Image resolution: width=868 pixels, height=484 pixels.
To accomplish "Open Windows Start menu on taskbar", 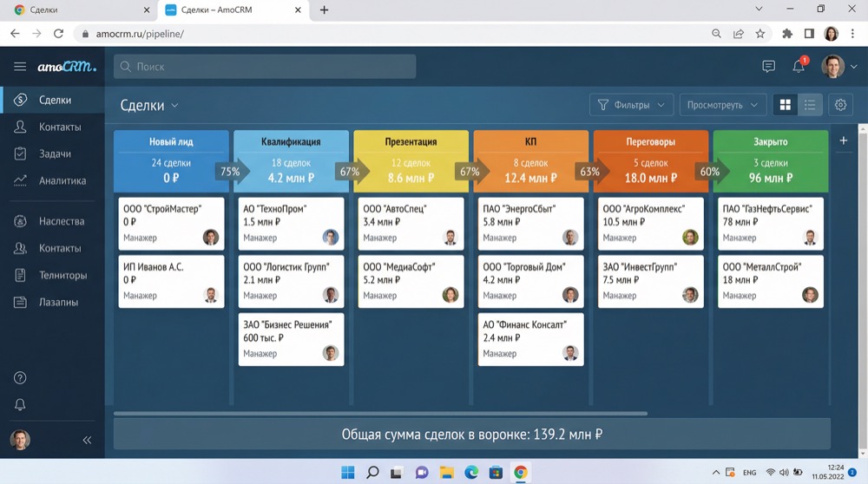I will (x=347, y=473).
